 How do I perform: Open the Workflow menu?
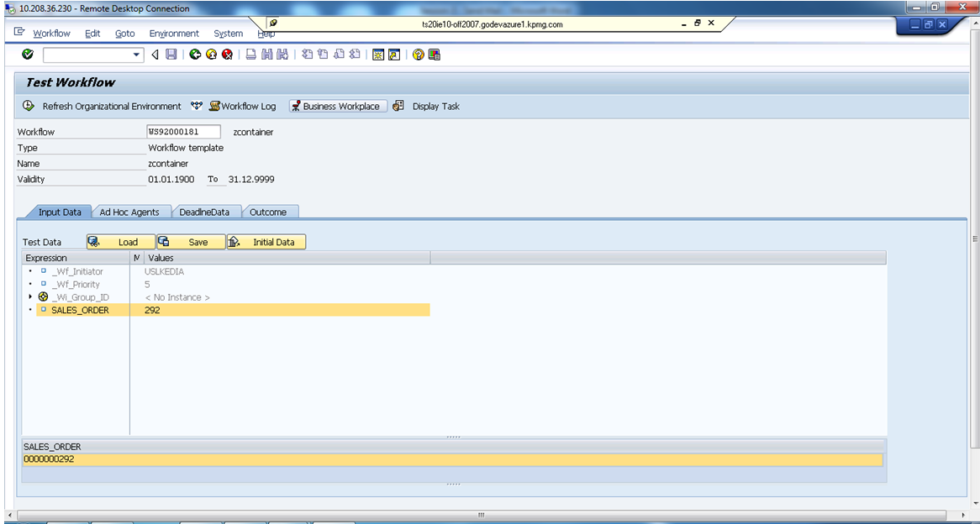[x=50, y=34]
